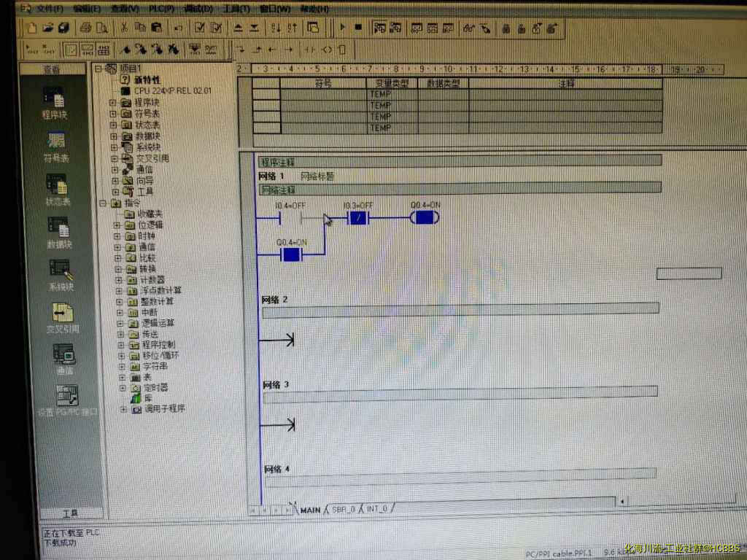The width and height of the screenshot is (747, 560).
Task: Switch to the SBR_0 tab
Action: [x=344, y=509]
